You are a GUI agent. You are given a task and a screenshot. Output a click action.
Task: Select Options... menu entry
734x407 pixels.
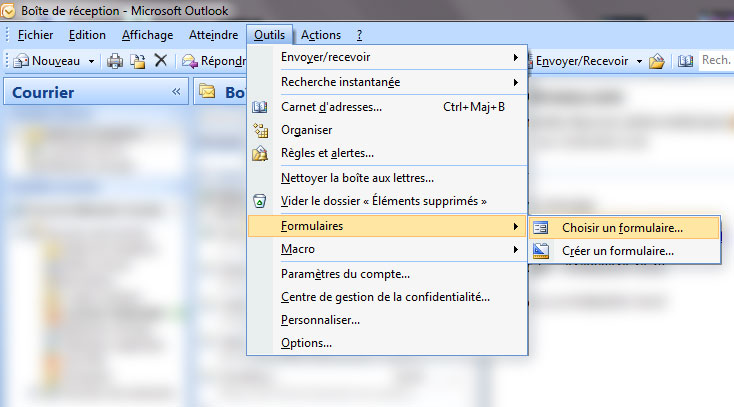[387, 343]
